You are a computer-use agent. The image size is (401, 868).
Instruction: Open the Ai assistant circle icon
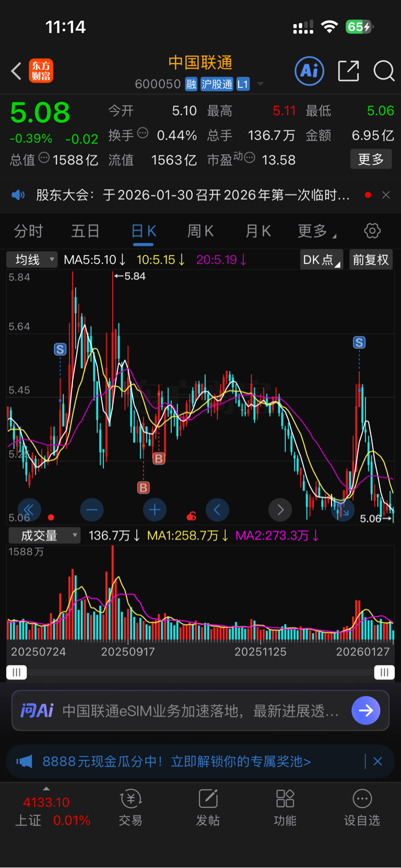tap(310, 70)
